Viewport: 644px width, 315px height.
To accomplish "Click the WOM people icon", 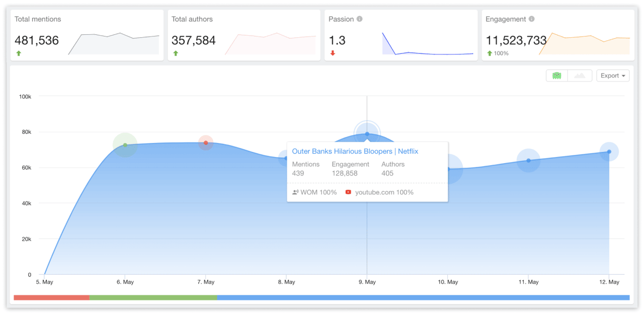I will point(295,192).
